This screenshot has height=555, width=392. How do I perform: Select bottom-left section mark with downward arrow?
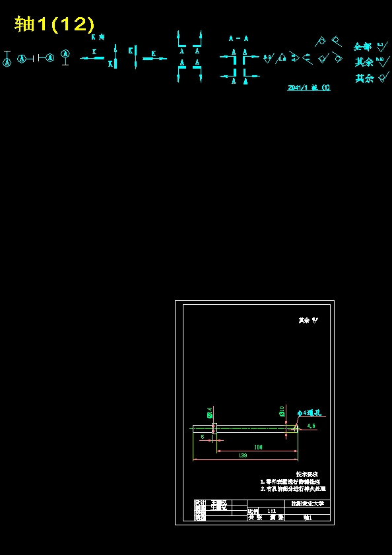point(181,71)
